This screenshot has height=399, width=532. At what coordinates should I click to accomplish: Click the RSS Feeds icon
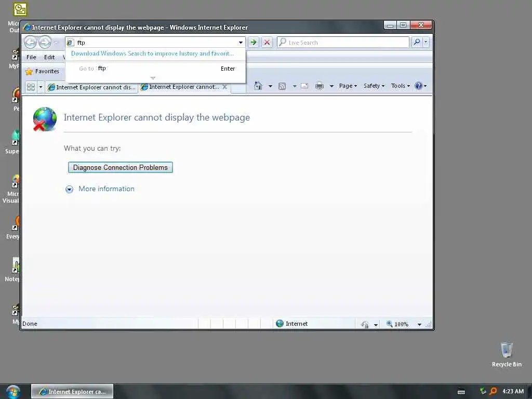[282, 86]
